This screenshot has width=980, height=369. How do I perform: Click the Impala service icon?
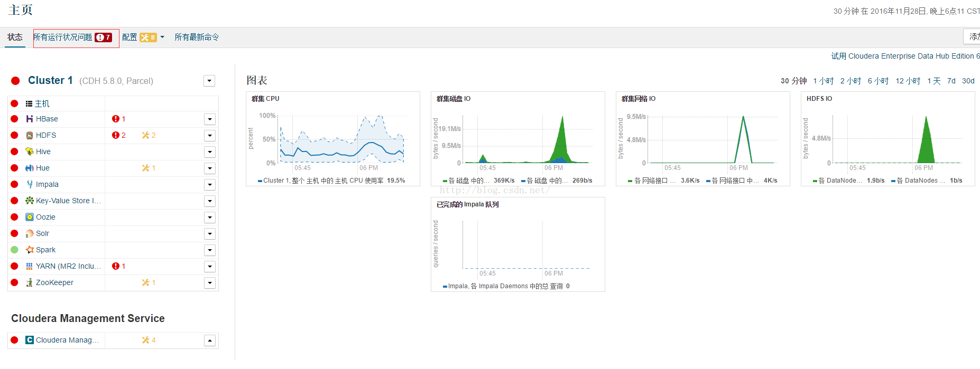click(x=30, y=185)
